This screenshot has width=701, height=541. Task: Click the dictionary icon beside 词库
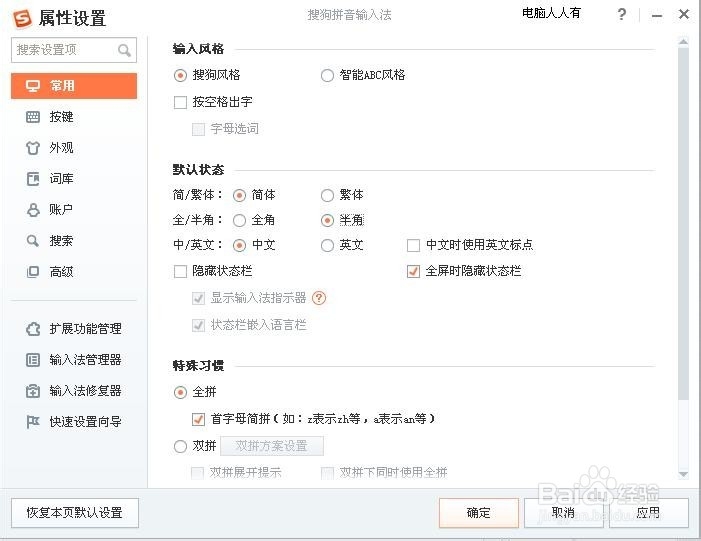pos(32,179)
